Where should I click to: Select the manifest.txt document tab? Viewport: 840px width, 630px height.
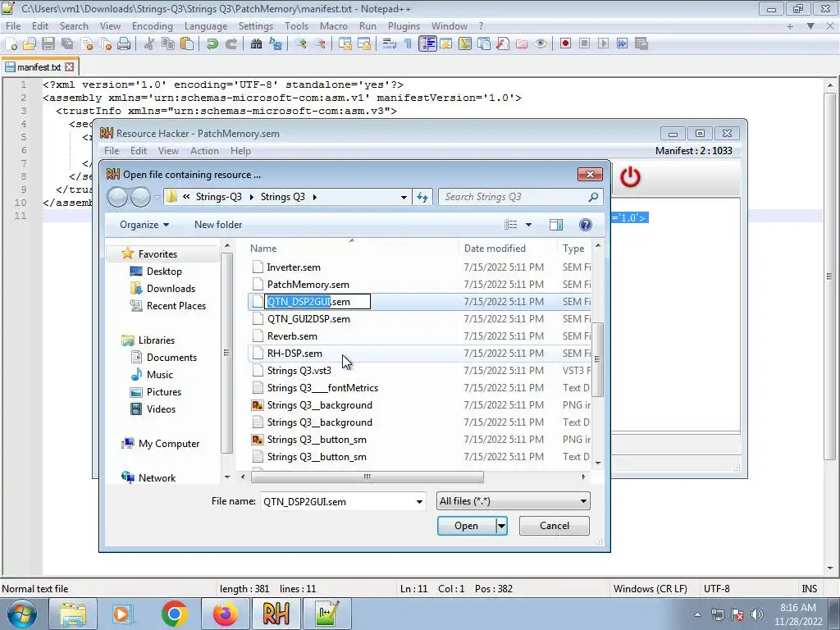point(39,67)
